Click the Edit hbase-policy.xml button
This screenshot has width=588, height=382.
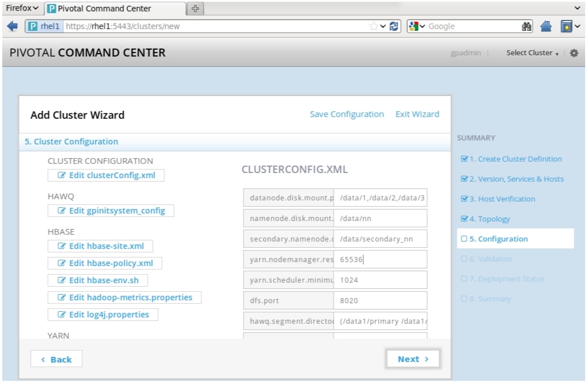click(x=104, y=263)
